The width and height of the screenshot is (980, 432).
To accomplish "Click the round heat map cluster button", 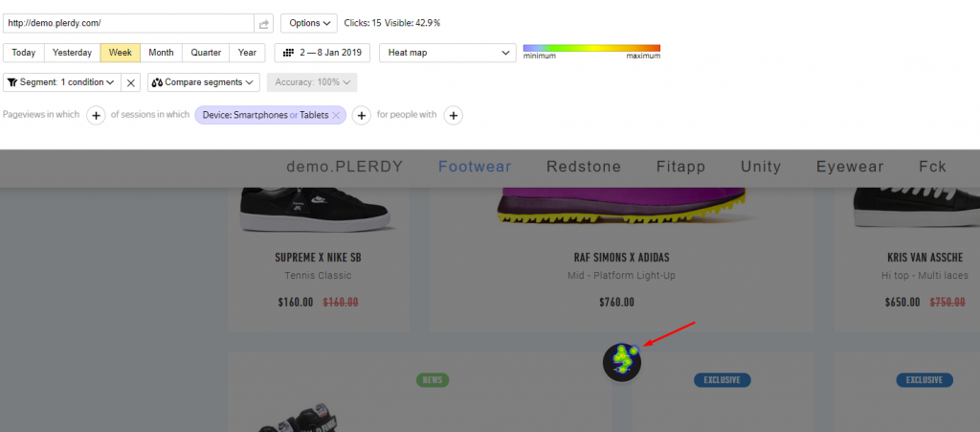I will pos(622,362).
